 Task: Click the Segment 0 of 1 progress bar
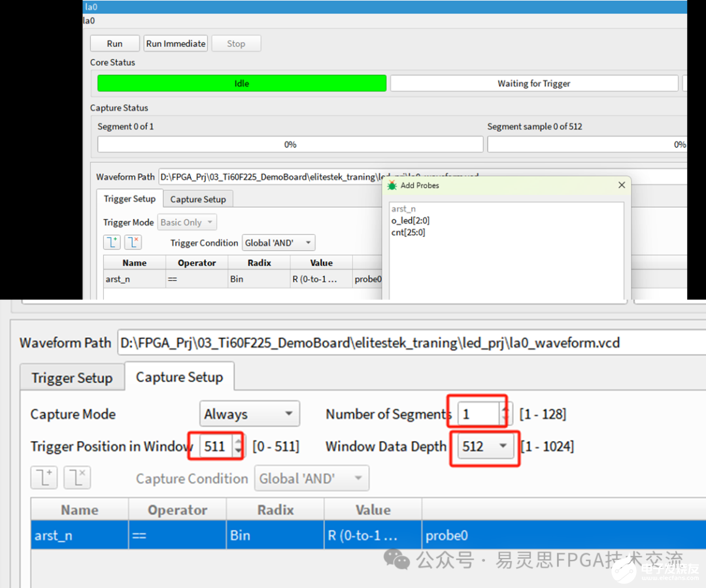pyautogui.click(x=290, y=144)
